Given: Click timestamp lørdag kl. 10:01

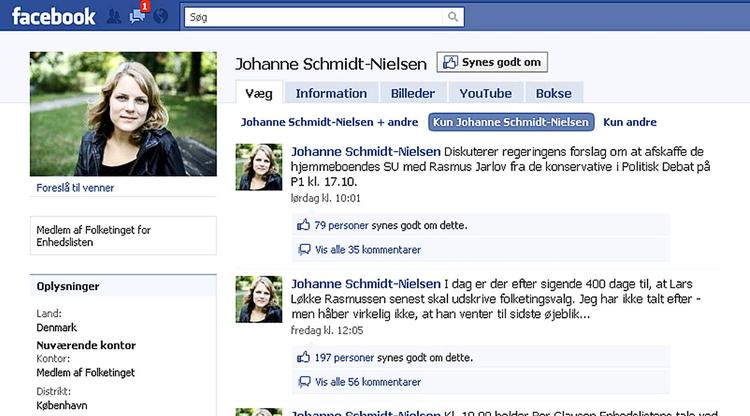Looking at the screenshot, I should 326,198.
